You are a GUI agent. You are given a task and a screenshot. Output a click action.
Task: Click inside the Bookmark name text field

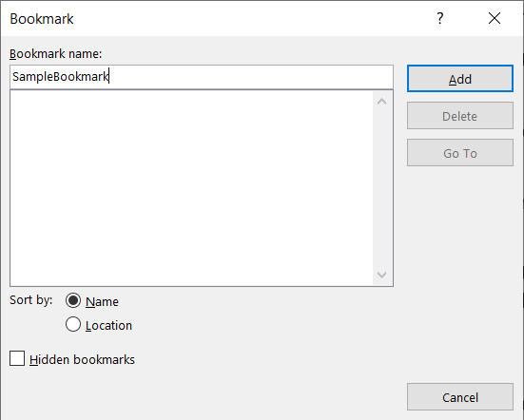[x=202, y=77]
